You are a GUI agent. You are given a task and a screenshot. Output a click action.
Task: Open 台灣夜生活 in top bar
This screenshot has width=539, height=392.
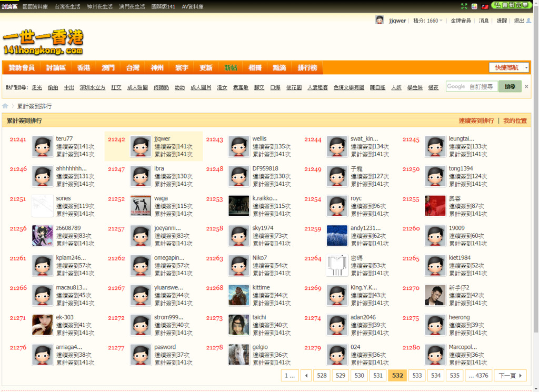67,6
